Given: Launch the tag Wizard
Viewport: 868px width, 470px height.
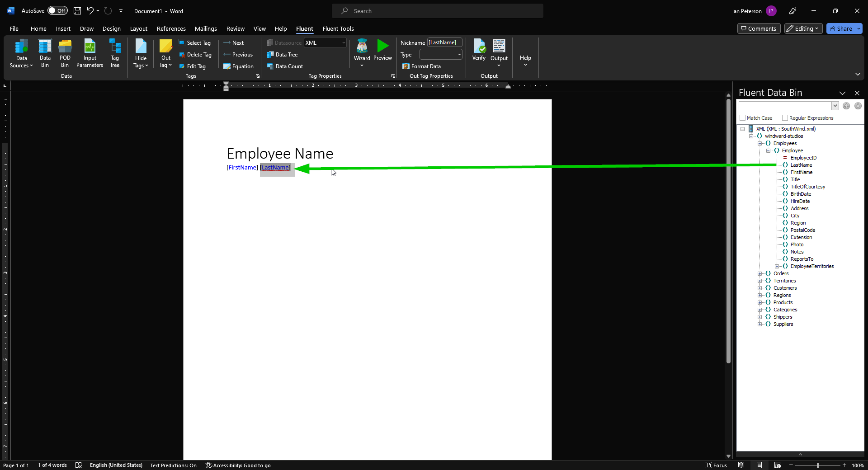Looking at the screenshot, I should pos(362,53).
